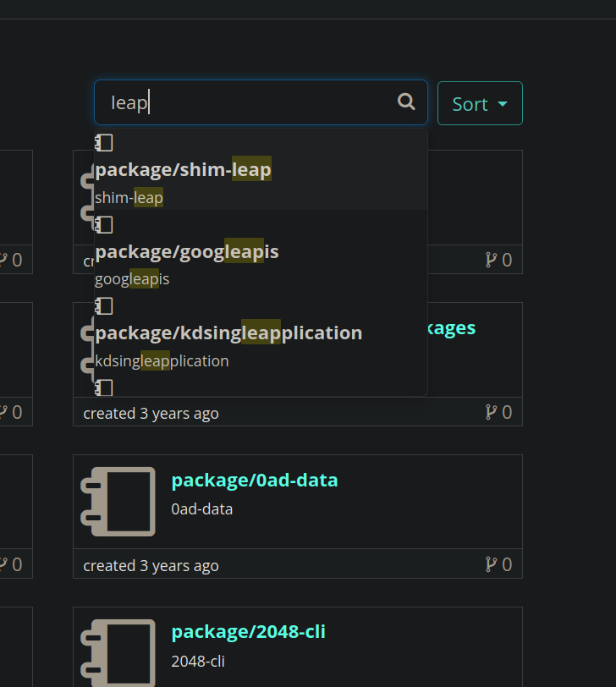This screenshot has height=687, width=616.
Task: Click '0ad-data' description text
Action: tap(202, 509)
